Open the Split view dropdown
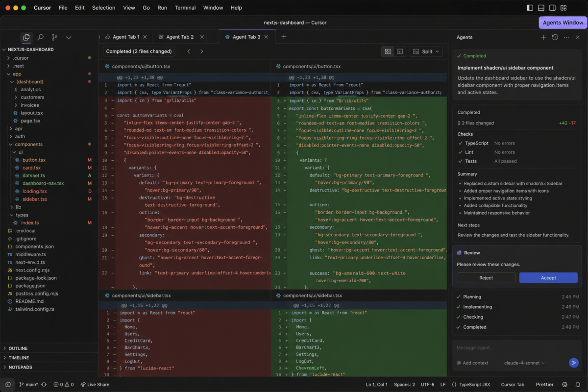Screen dimensions: 588x392 (x=426, y=51)
